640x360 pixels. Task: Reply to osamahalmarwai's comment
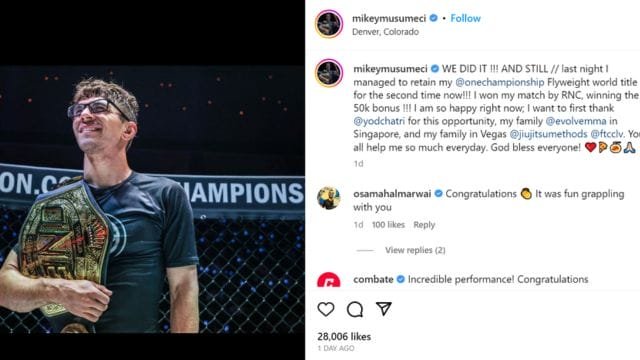(x=424, y=224)
